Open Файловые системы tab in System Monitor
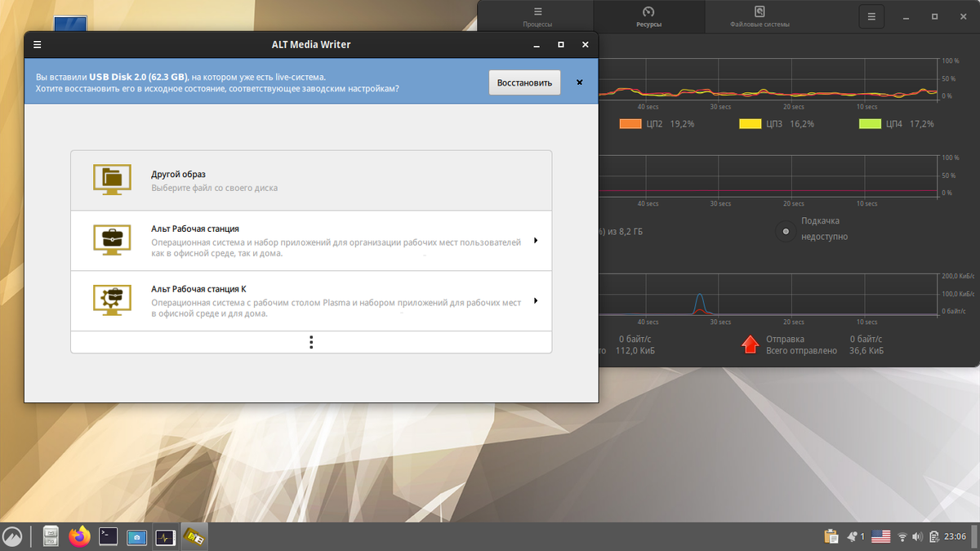The image size is (980, 551). point(759,16)
